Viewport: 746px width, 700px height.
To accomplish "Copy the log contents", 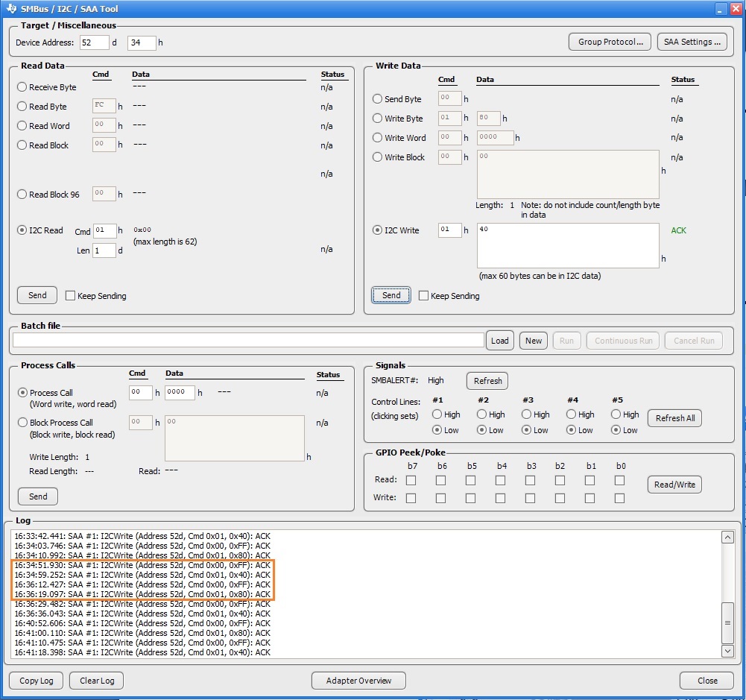I will click(37, 681).
